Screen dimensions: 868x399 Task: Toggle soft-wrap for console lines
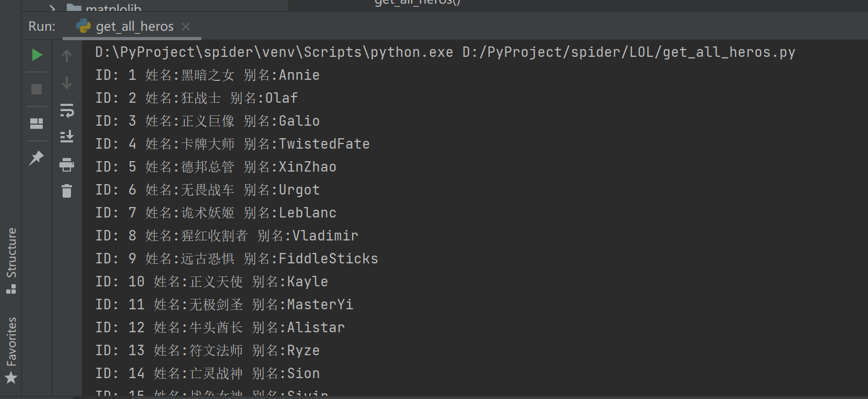coord(67,111)
